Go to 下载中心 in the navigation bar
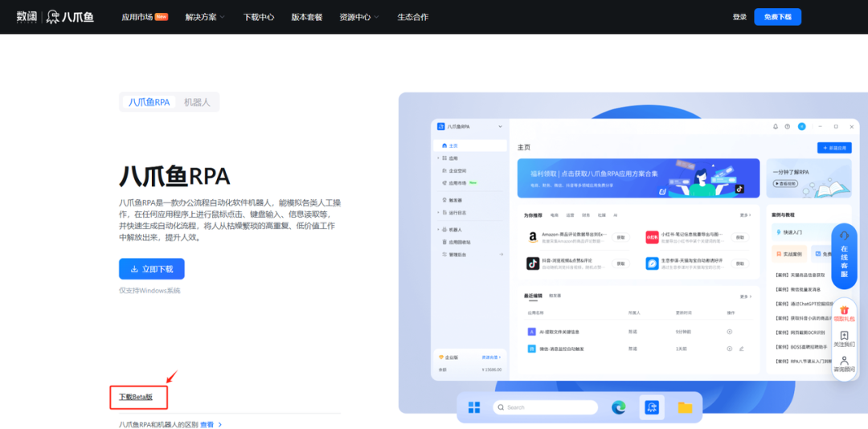 (x=259, y=17)
